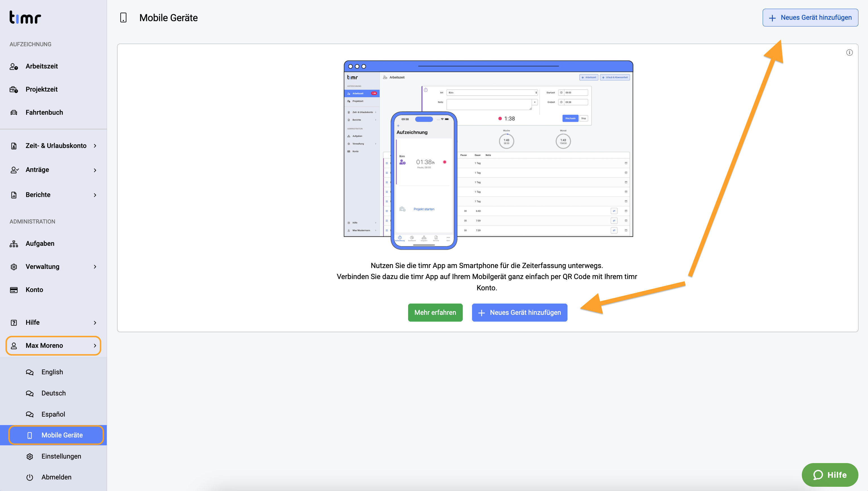Go to Fahrtenbuch page
The image size is (868, 491).
pyautogui.click(x=53, y=112)
